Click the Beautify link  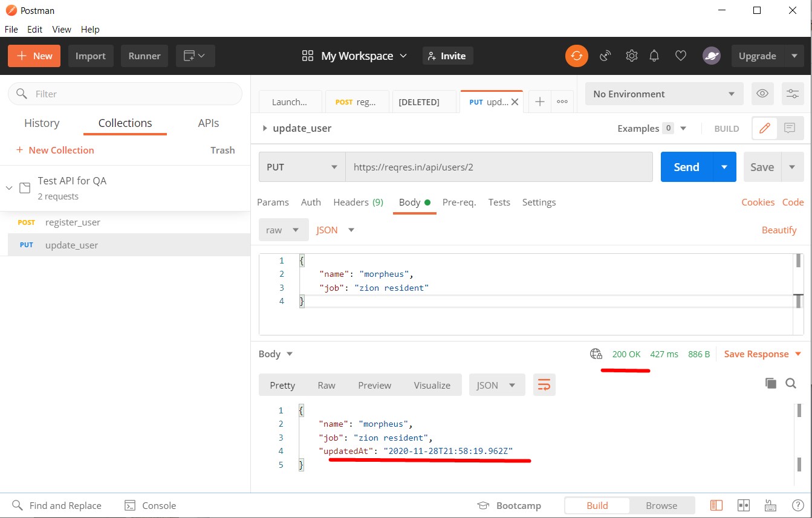pyautogui.click(x=779, y=230)
